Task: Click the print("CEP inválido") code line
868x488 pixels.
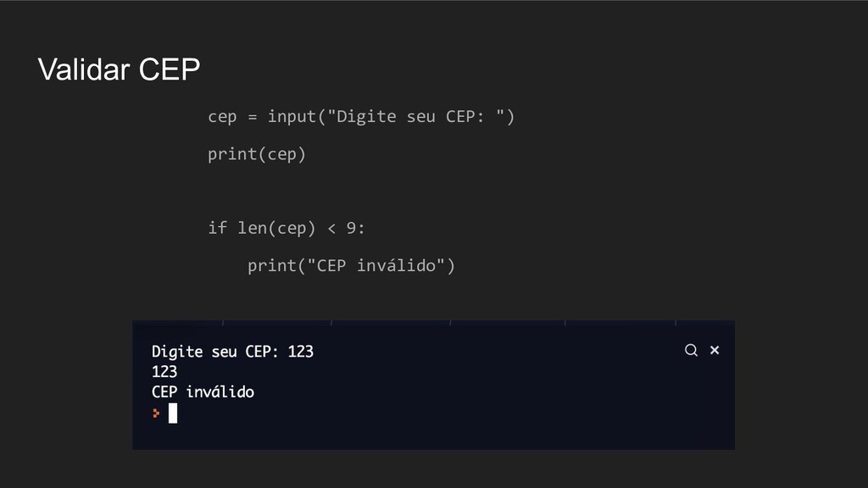Action: [x=351, y=265]
